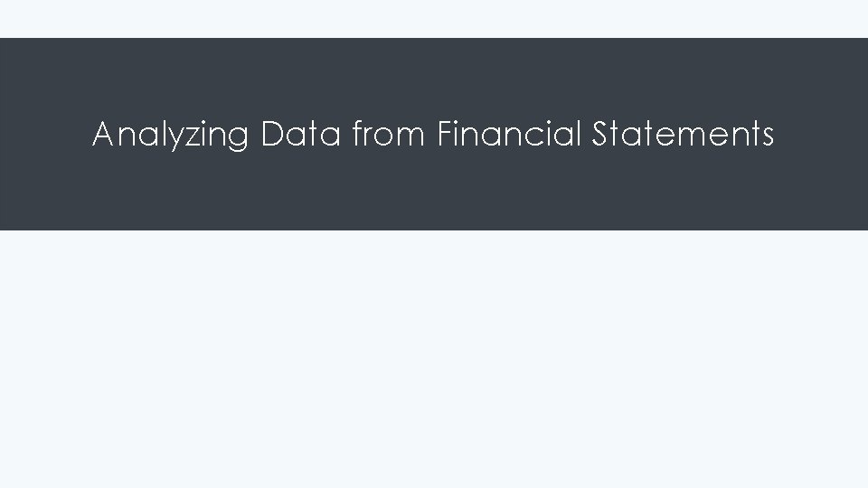Click the word "Financial" in title
Screen dimensions: 868x488
(x=509, y=135)
